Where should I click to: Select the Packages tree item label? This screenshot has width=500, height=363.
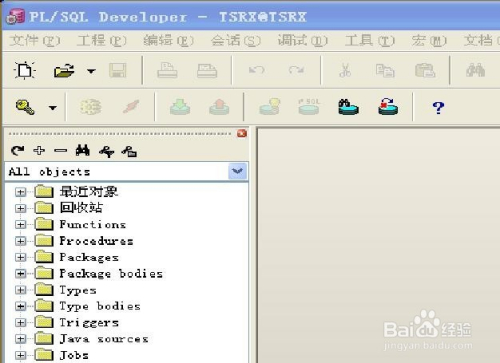tap(89, 257)
